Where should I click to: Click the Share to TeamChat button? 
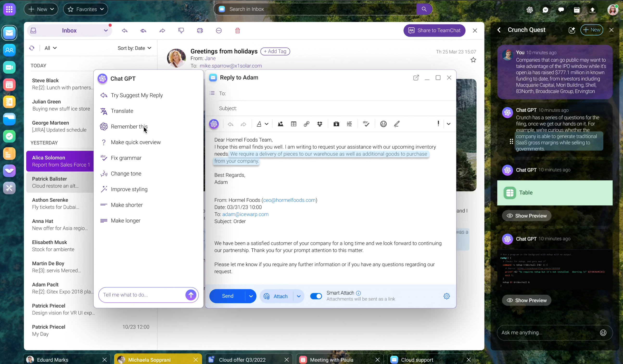[x=434, y=30]
